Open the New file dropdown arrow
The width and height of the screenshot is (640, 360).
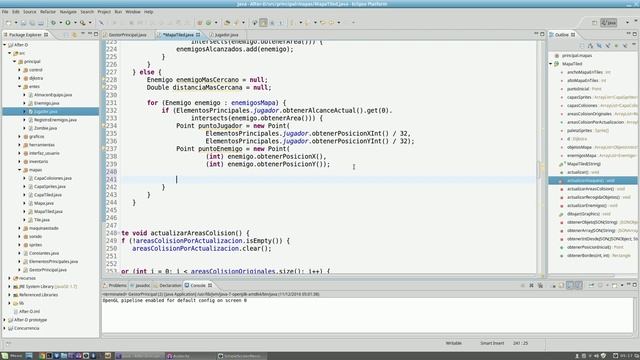pos(16,23)
